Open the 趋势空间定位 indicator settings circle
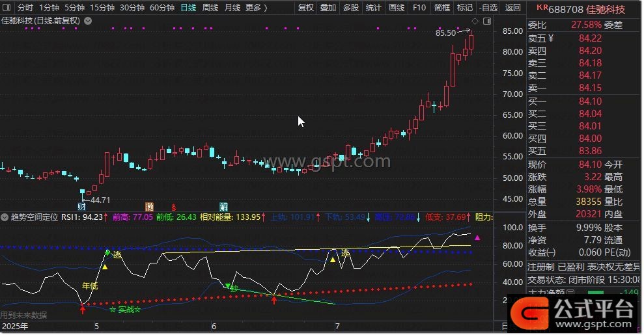 click(5, 217)
